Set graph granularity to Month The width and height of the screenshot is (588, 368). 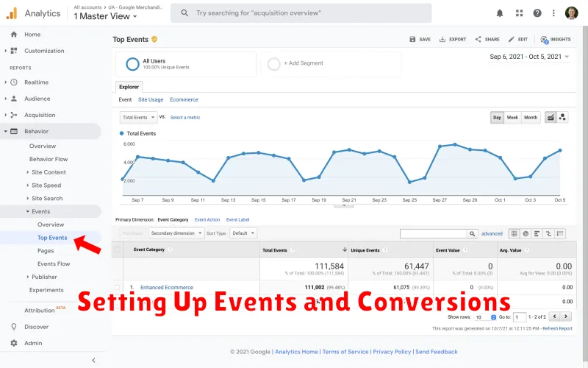coord(531,118)
